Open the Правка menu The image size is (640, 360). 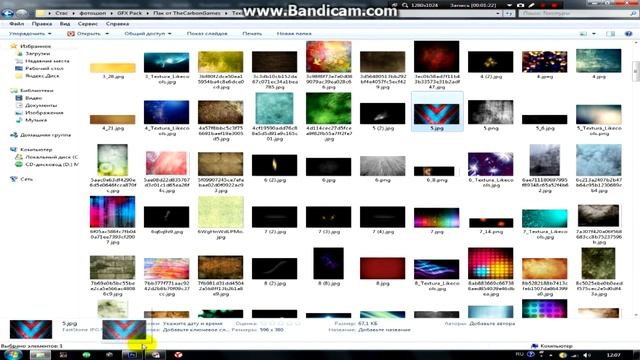point(41,24)
